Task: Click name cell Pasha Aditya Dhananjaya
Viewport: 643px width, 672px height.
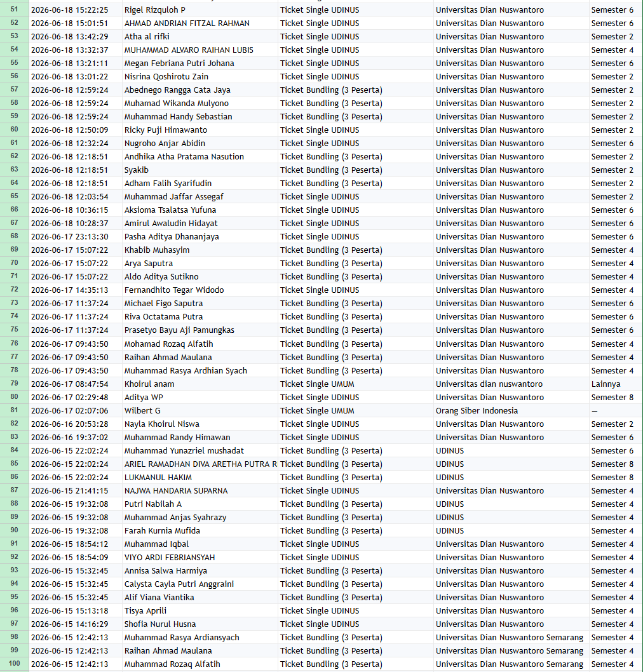Action: coord(200,236)
